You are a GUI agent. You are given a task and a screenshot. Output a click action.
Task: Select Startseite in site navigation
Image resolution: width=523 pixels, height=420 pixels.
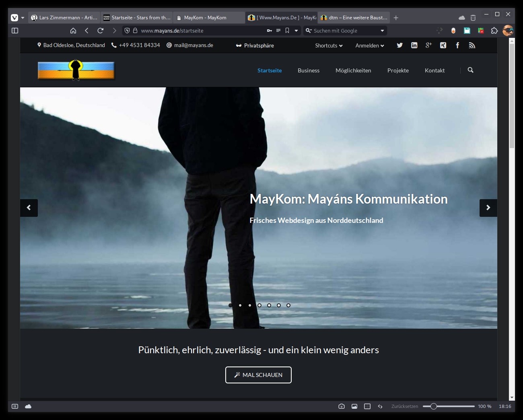[270, 70]
